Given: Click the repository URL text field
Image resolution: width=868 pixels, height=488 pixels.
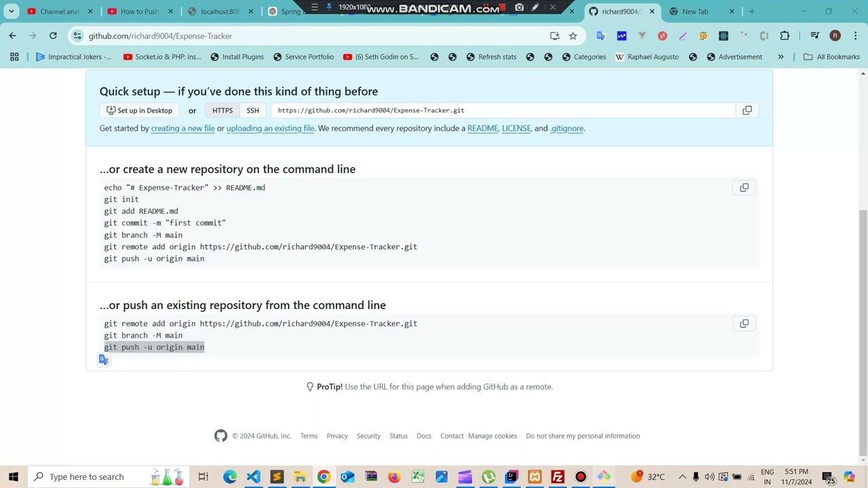Looking at the screenshot, I should pyautogui.click(x=503, y=110).
